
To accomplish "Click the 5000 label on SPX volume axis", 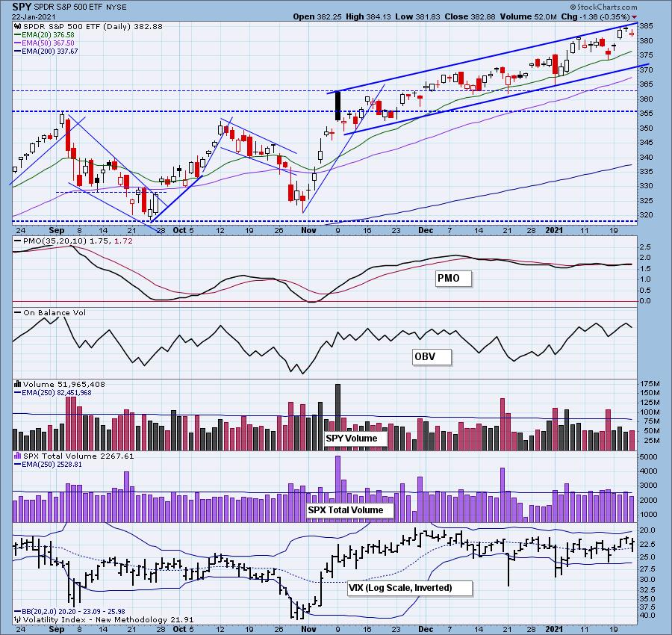I will (x=648, y=456).
